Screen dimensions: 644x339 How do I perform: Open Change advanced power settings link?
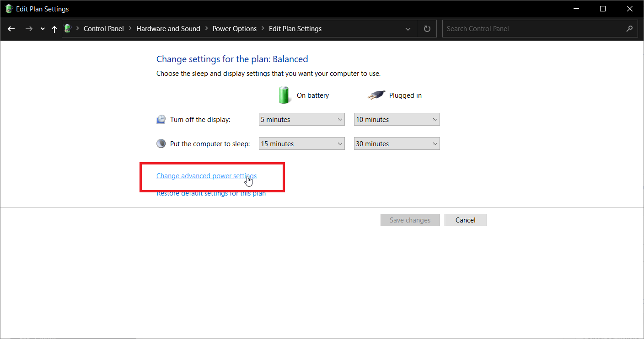[x=206, y=176]
